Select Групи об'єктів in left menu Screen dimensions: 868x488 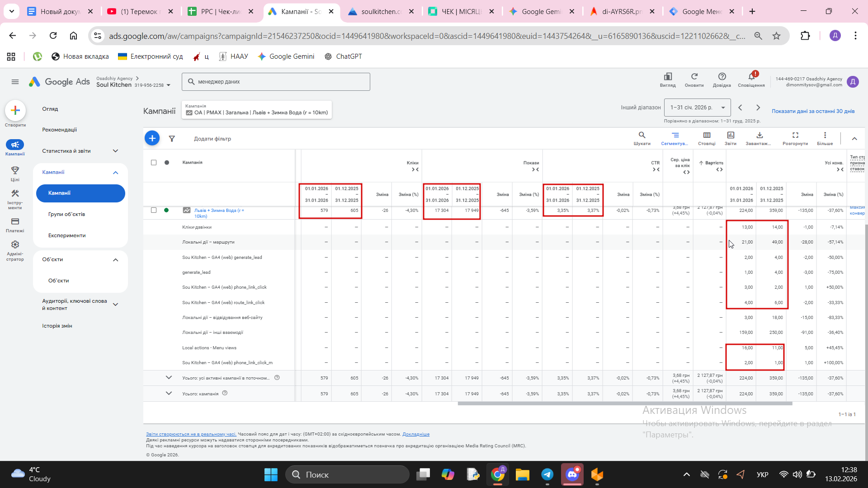point(66,214)
